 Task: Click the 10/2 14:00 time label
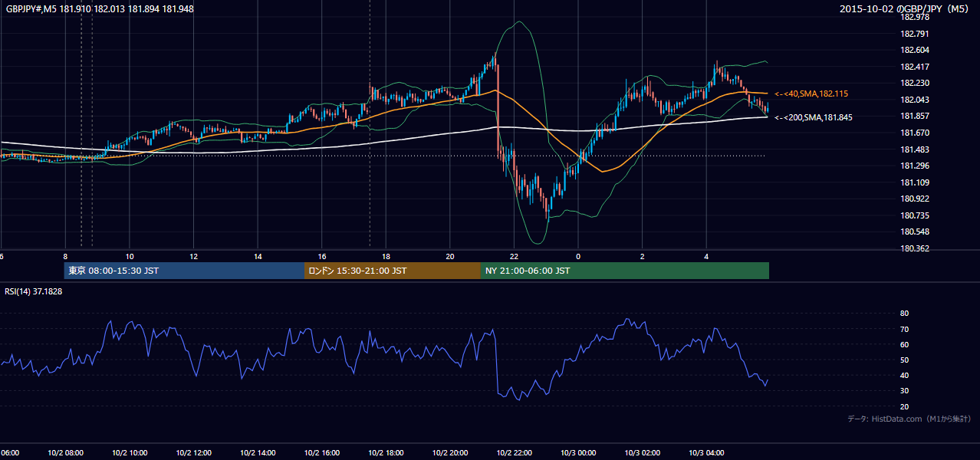(x=258, y=453)
